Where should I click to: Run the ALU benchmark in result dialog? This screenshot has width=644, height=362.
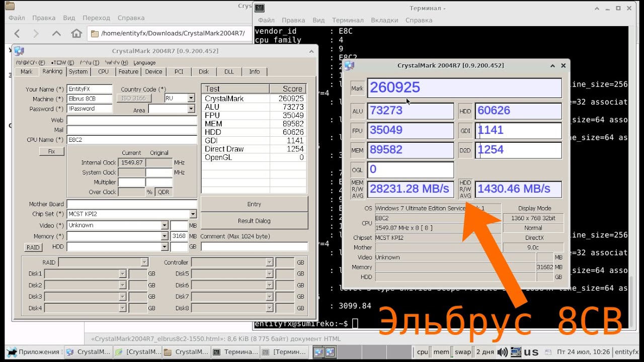pos(357,111)
